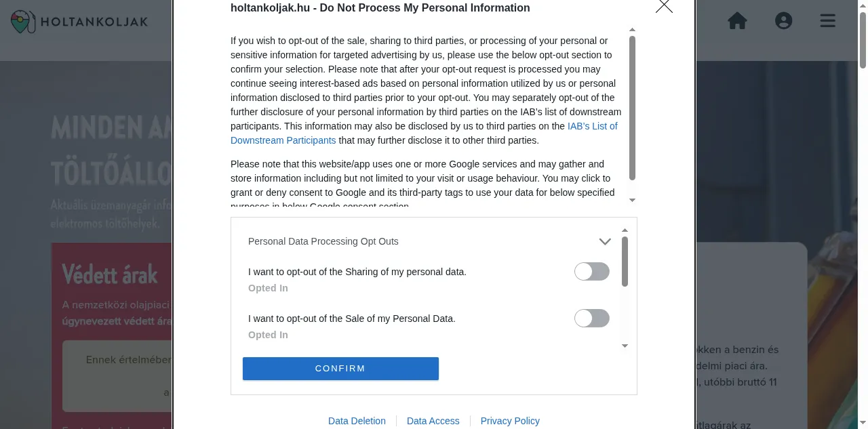Toggle opt-out of Sharing personal data
The height and width of the screenshot is (429, 868).
tap(592, 272)
